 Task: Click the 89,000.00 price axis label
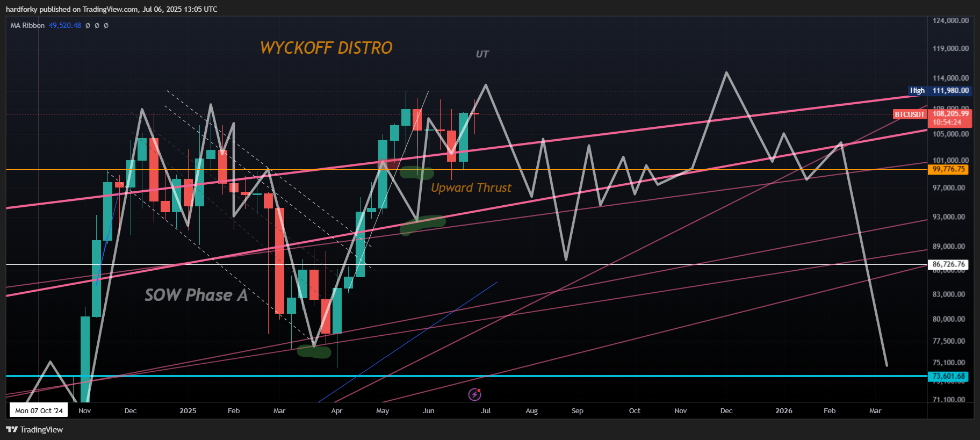click(949, 246)
